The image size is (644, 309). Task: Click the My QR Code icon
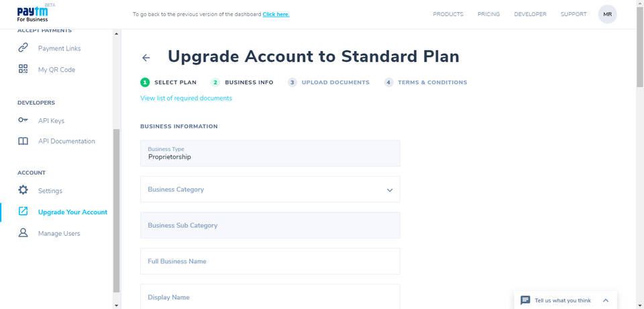pos(23,69)
